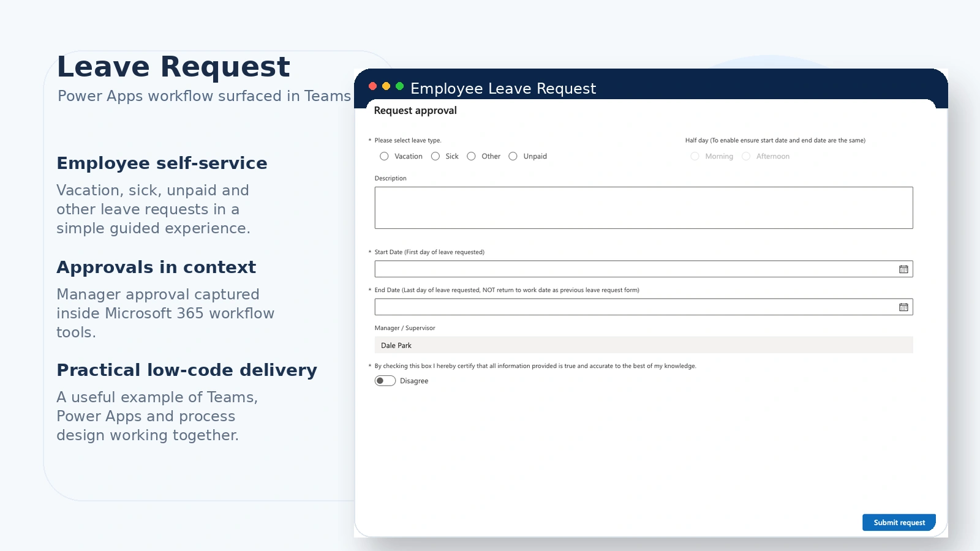
Task: Click the Dale Park manager field
Action: tap(644, 345)
